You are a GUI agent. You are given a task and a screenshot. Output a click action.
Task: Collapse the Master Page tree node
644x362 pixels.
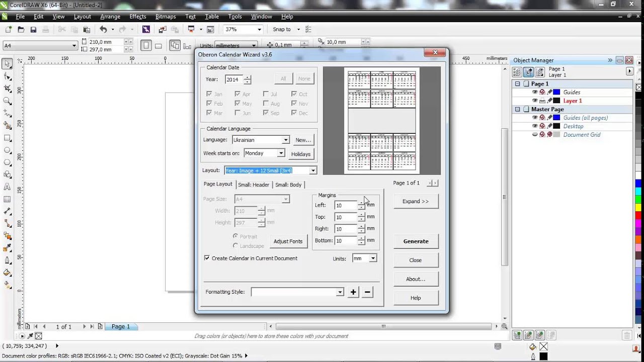click(x=517, y=109)
